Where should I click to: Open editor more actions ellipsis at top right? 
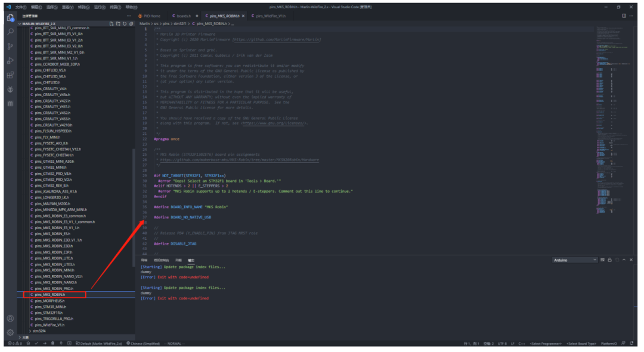[x=632, y=16]
